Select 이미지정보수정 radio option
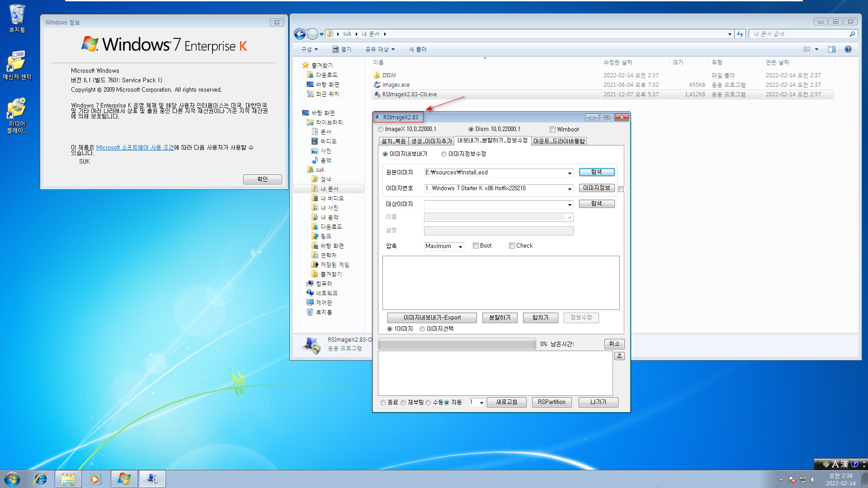 [x=444, y=154]
